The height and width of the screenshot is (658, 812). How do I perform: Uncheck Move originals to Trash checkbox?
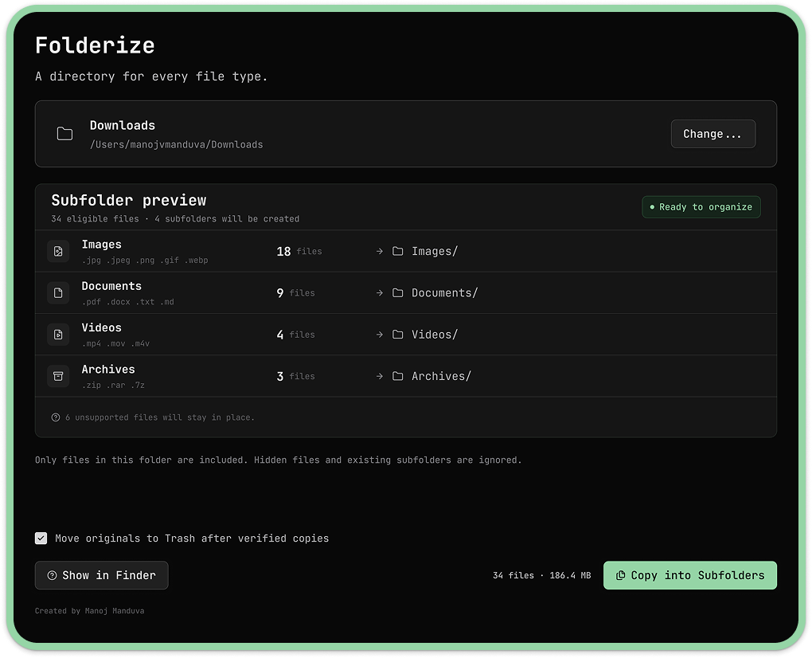(x=41, y=538)
